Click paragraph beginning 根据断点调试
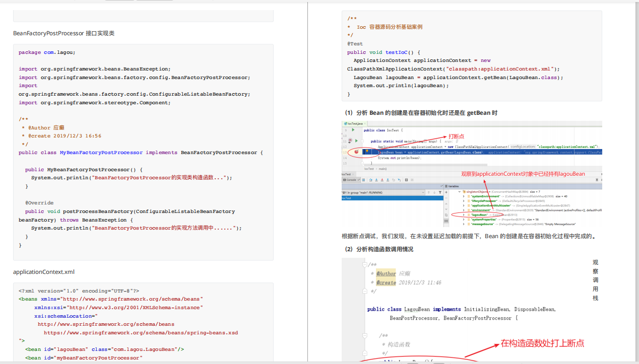Screen dimensions: 639x364 [x=470, y=236]
